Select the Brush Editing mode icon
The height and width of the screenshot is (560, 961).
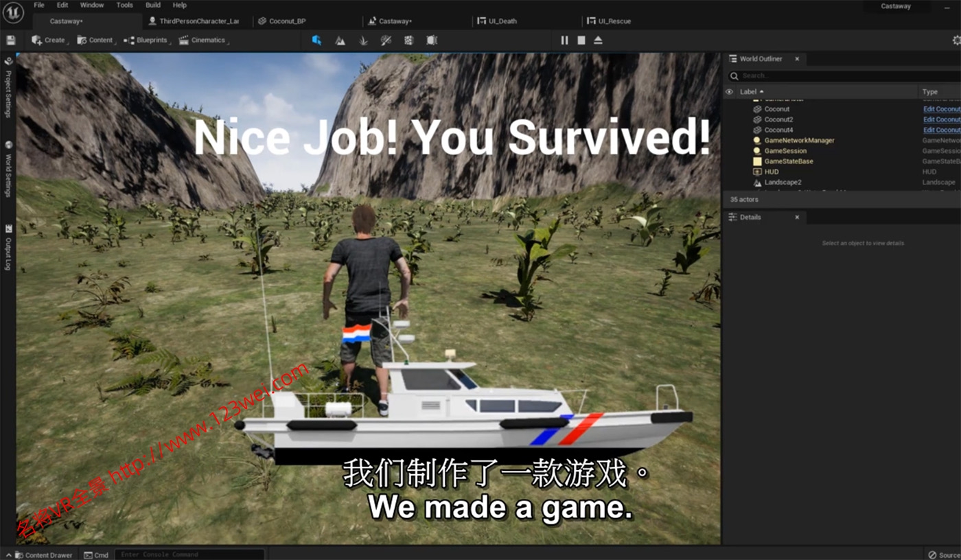point(432,40)
